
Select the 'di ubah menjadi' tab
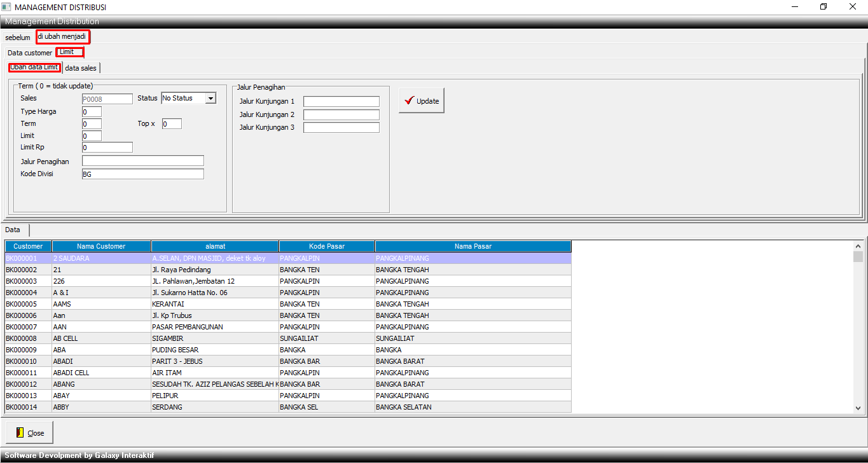[x=62, y=37]
